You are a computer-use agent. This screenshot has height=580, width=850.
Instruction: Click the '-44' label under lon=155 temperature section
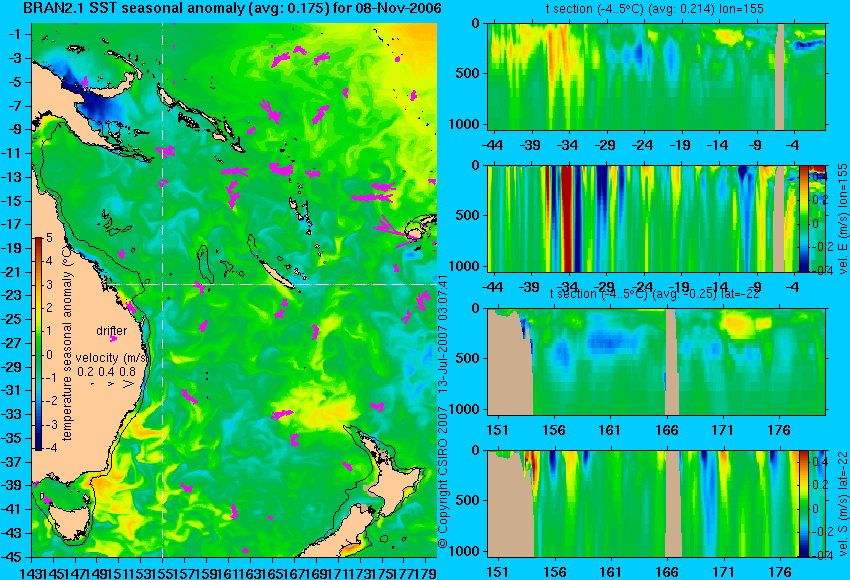coord(492,145)
